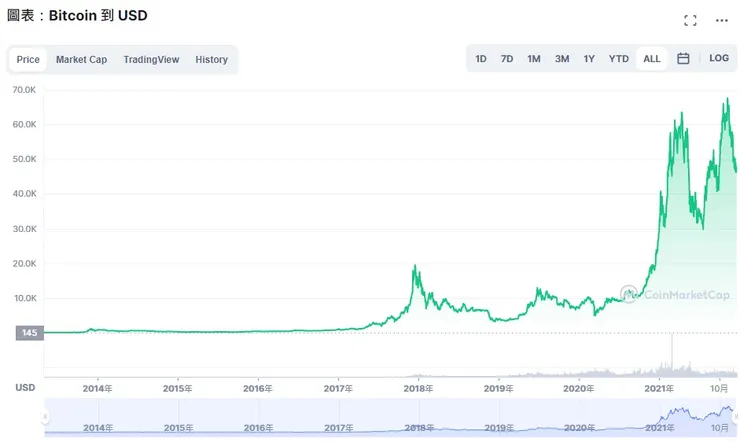Select the ALL time range
This screenshot has width=740, height=442.
pos(652,59)
